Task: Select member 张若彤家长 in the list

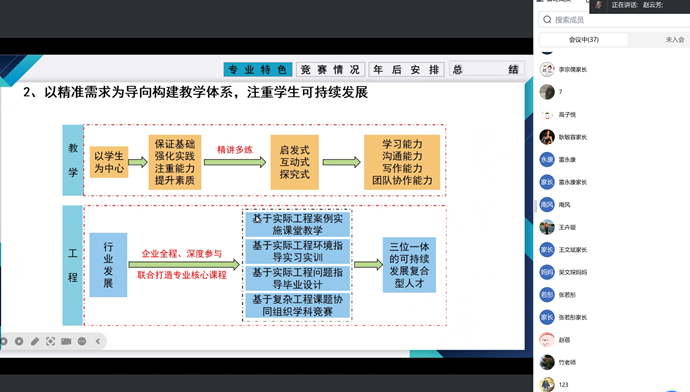Action: pyautogui.click(x=612, y=317)
